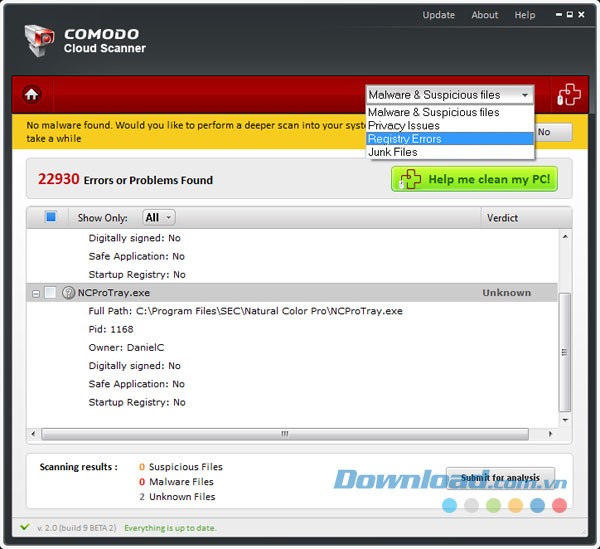Open the Malware & Suspicious files combo box
Image resolution: width=600 pixels, height=549 pixels.
(x=449, y=94)
